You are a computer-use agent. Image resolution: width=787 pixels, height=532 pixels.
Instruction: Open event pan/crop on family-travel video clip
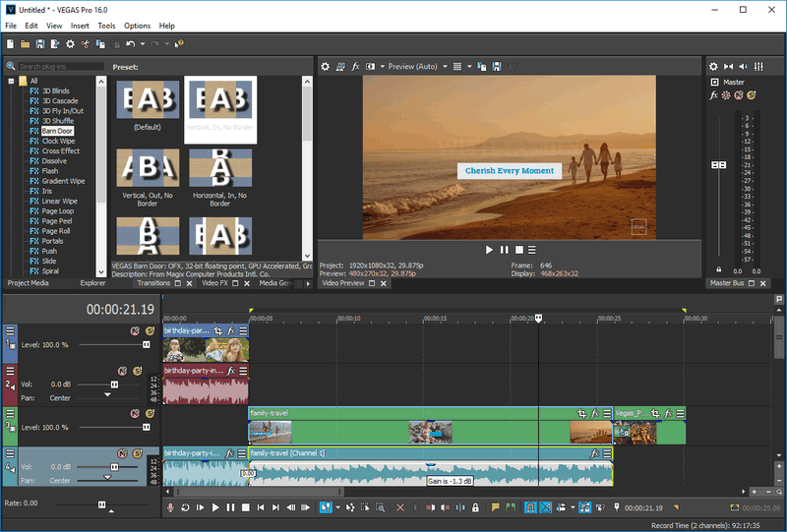tap(581, 413)
